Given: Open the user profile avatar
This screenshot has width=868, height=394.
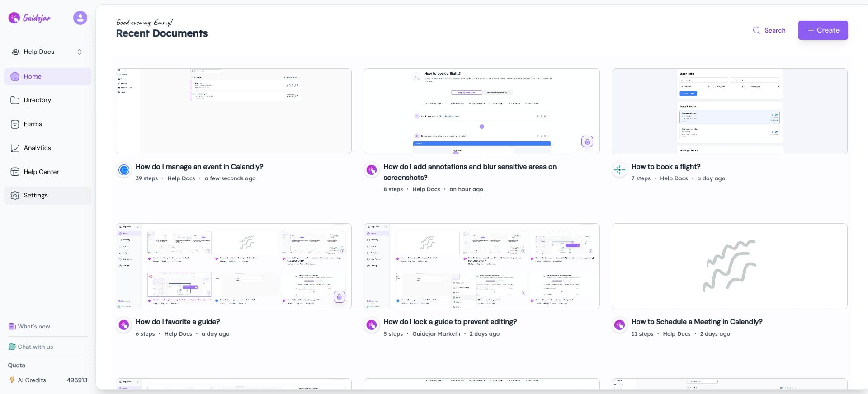Looking at the screenshot, I should 80,18.
